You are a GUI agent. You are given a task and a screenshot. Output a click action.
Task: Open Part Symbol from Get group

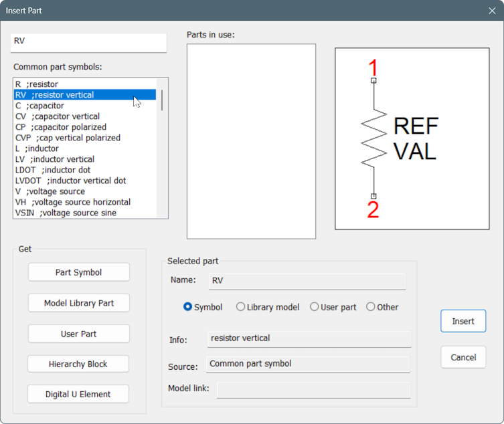tap(79, 272)
